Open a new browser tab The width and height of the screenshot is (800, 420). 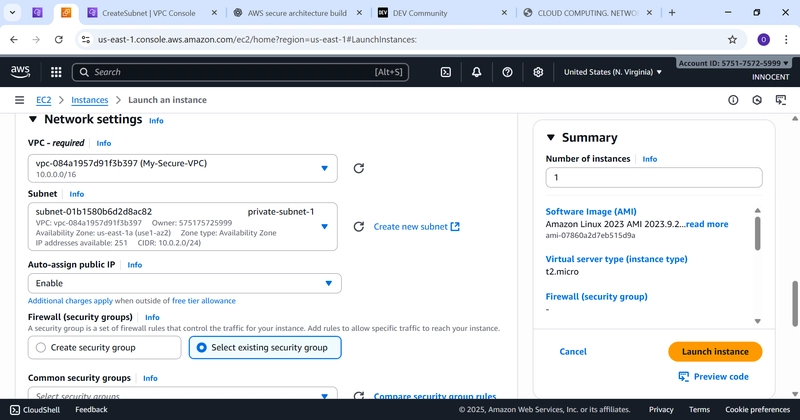[x=672, y=13]
